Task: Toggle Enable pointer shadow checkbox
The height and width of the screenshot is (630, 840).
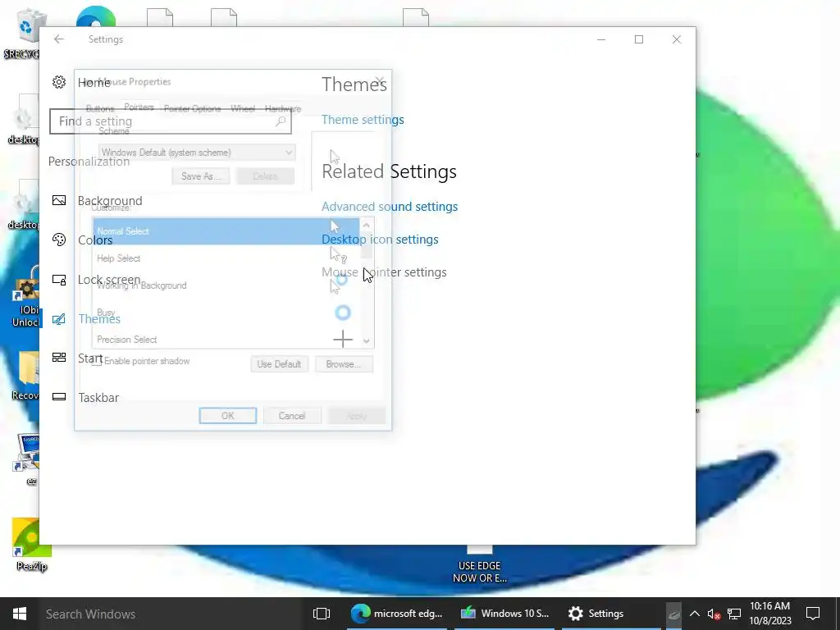Action: tap(97, 361)
